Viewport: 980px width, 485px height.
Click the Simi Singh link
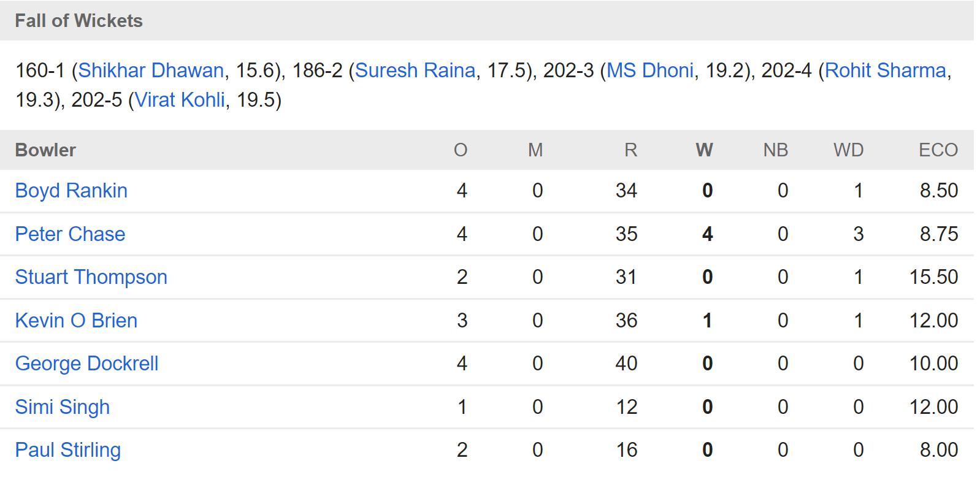pyautogui.click(x=63, y=407)
